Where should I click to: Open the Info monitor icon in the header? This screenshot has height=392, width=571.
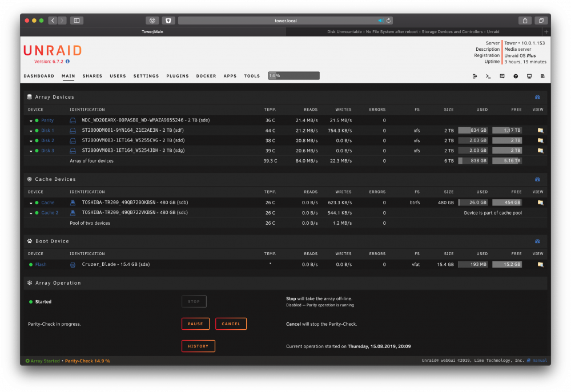(x=529, y=76)
